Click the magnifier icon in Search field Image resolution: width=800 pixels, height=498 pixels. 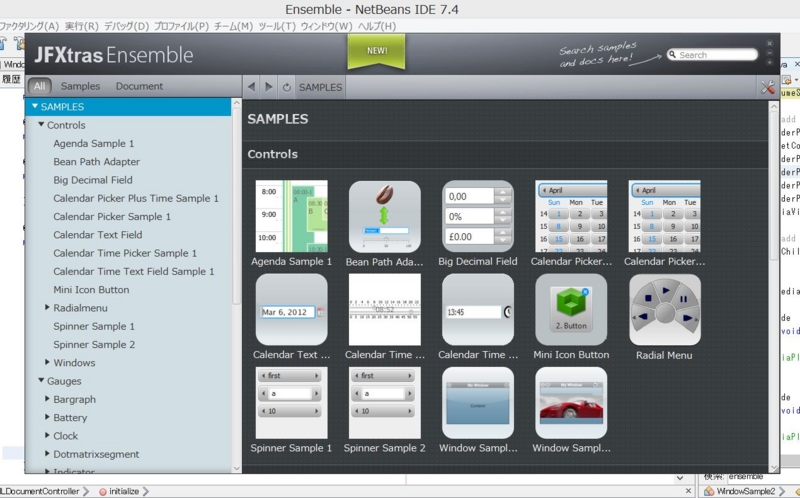point(672,54)
